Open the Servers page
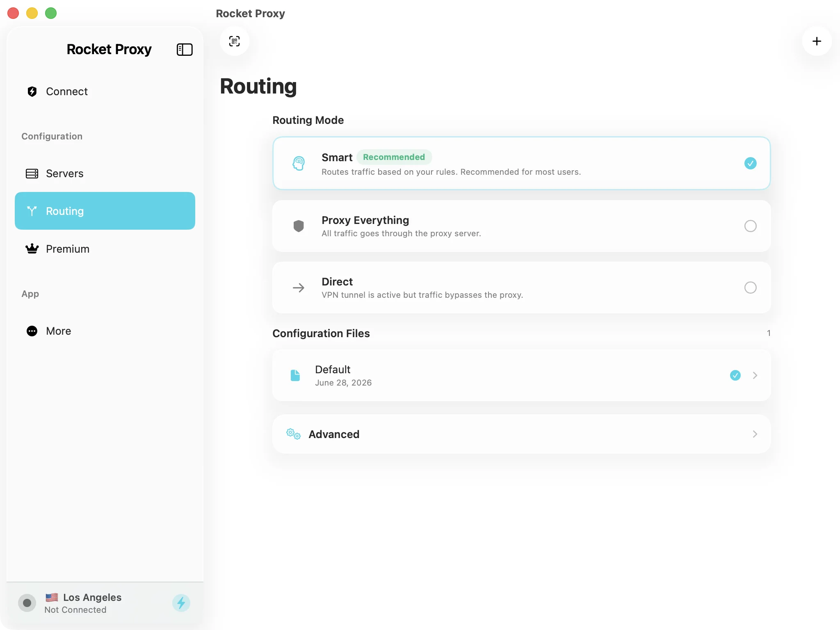The image size is (840, 630). click(x=105, y=173)
